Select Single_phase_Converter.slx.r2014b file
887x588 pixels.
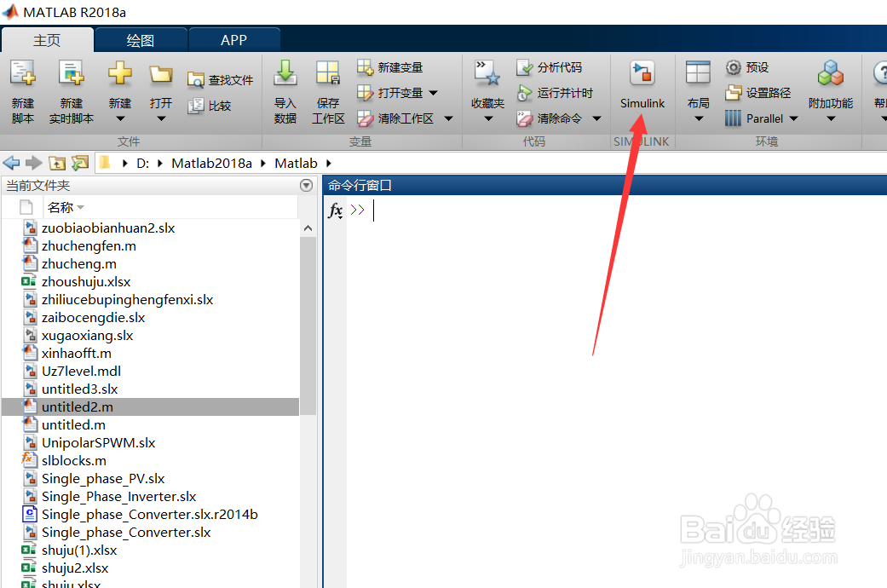[150, 515]
